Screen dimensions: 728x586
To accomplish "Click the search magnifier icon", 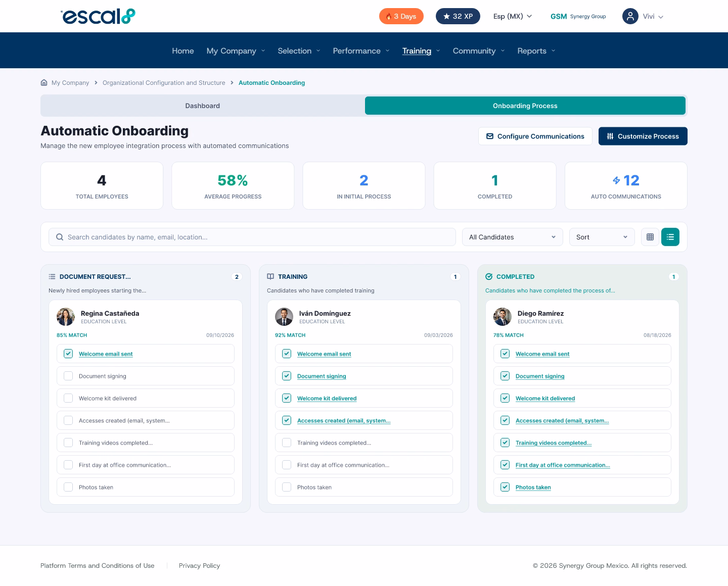I will (x=60, y=237).
